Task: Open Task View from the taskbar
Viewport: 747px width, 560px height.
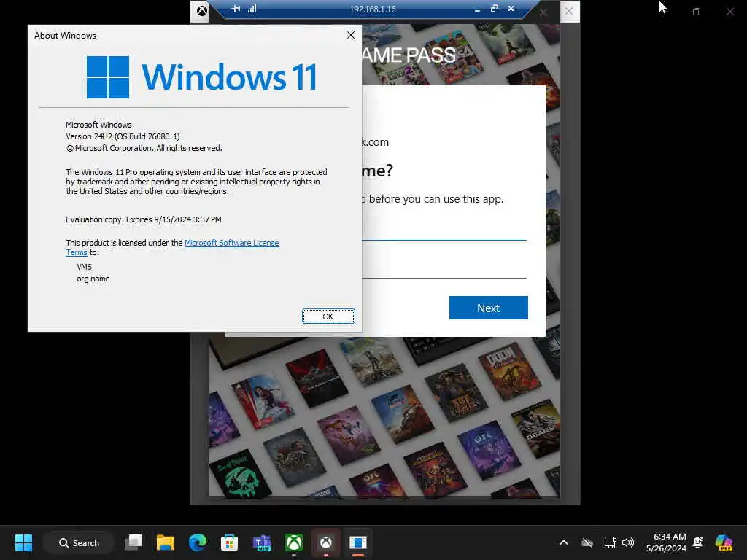Action: [x=133, y=542]
